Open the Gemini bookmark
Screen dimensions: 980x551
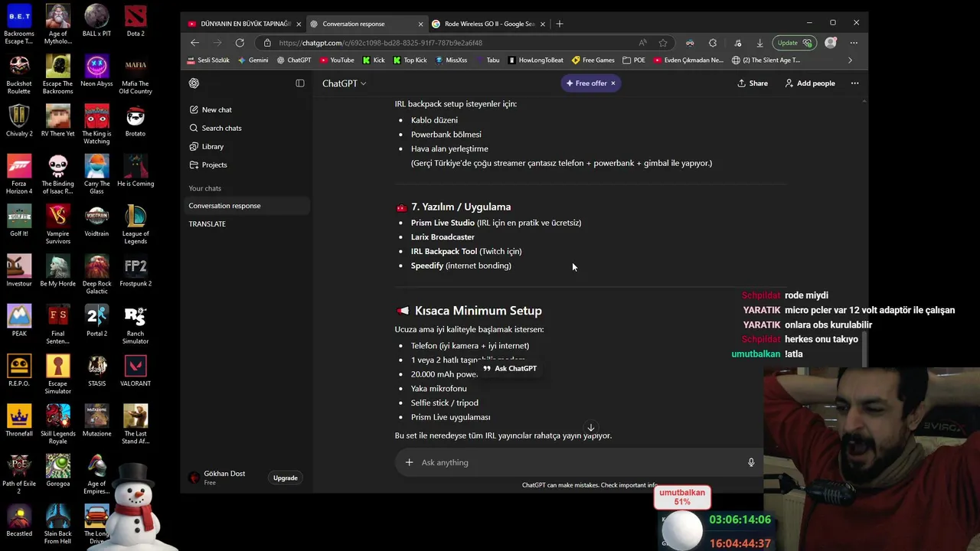(x=253, y=60)
